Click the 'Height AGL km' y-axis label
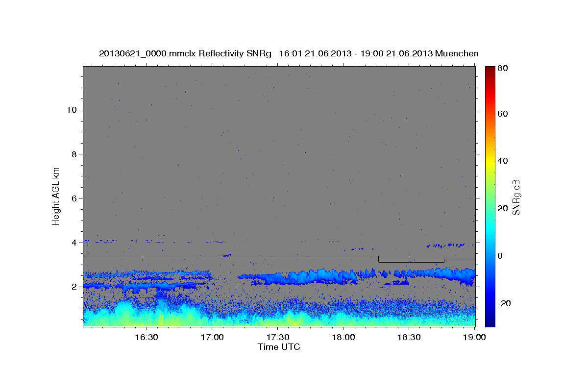This screenshot has height=392, width=588. click(x=56, y=196)
